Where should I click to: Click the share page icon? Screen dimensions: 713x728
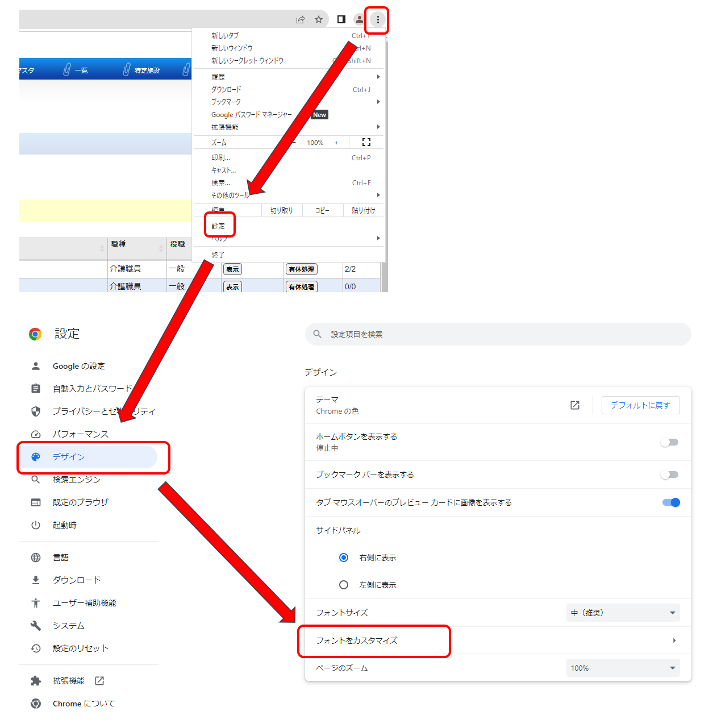(x=301, y=19)
